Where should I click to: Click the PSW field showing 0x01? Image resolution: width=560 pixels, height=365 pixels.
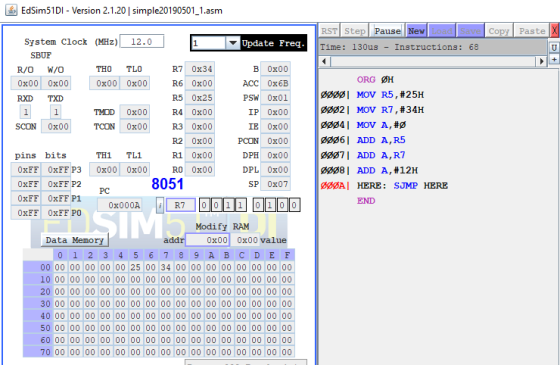click(275, 98)
